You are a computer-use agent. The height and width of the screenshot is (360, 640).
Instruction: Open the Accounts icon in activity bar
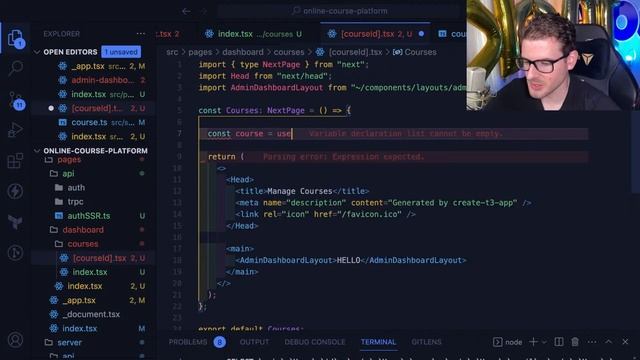coord(16,340)
